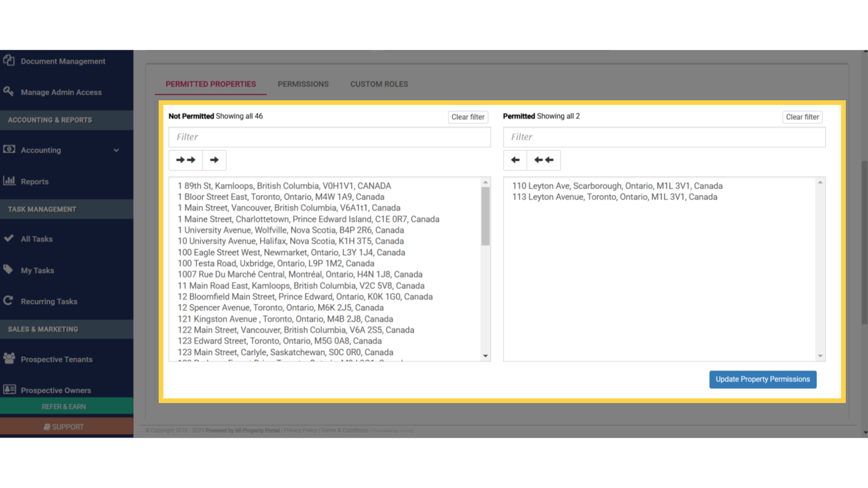Screen dimensions: 868x488
Task: Select 123 Main Street, Carlyle property
Action: [285, 352]
